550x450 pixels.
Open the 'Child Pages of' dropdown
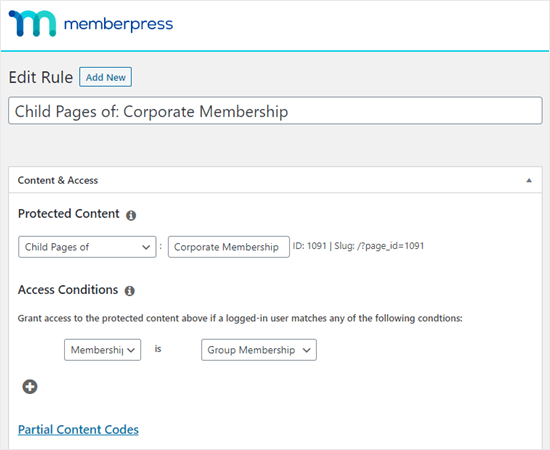[x=87, y=247]
